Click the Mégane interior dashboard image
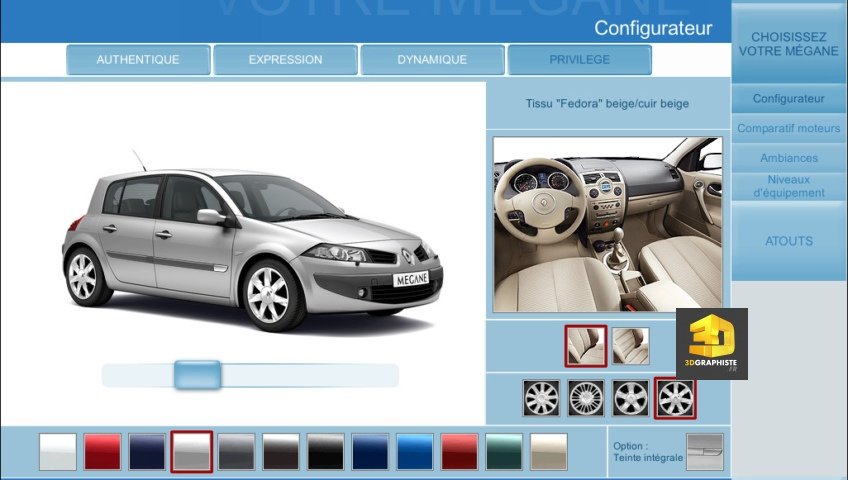The width and height of the screenshot is (848, 480). pos(608,225)
